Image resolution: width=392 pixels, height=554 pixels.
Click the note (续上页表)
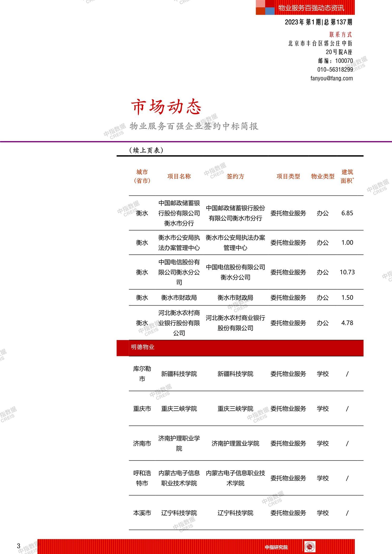coord(146,150)
